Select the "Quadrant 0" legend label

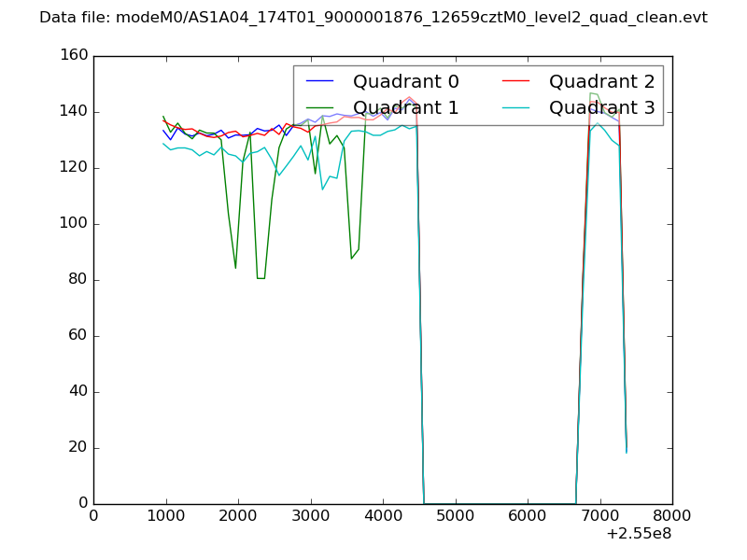tap(405, 81)
